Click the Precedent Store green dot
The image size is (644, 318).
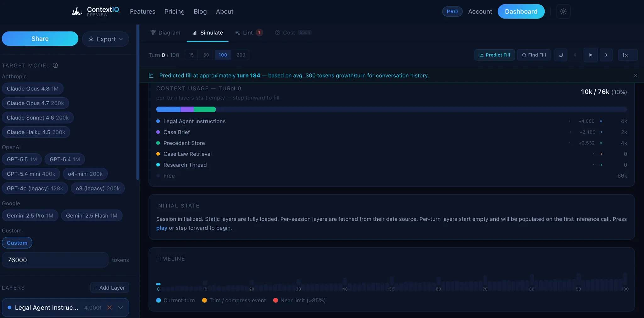coord(158,143)
